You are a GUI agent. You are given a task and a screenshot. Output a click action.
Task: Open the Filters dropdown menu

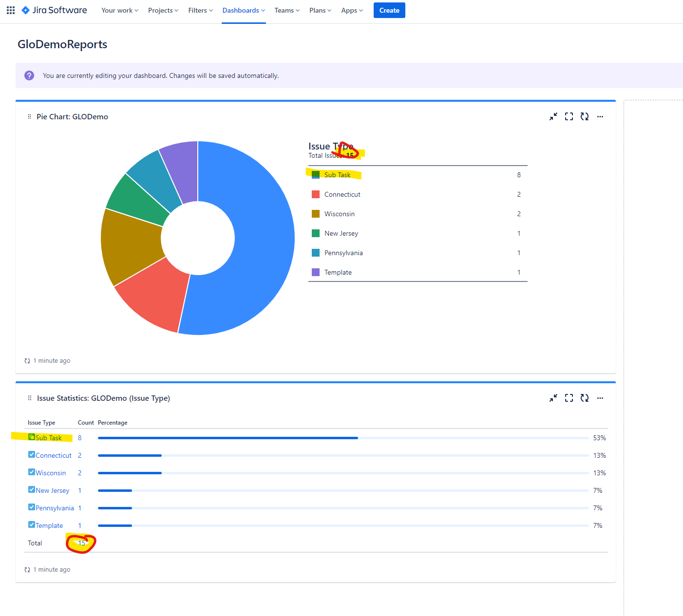pos(199,10)
